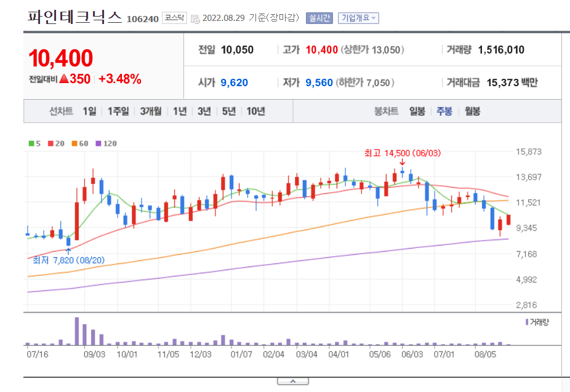Click the green 5-period moving average swatch

[31, 143]
